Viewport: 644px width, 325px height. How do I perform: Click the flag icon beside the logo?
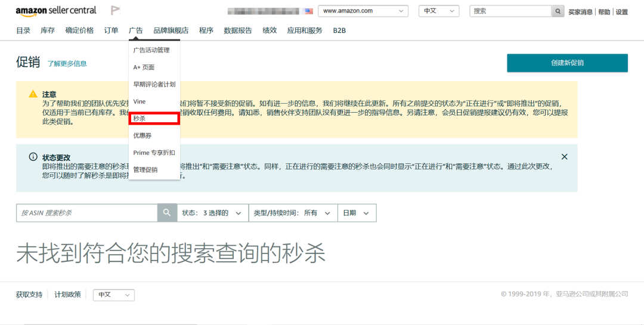pos(116,10)
